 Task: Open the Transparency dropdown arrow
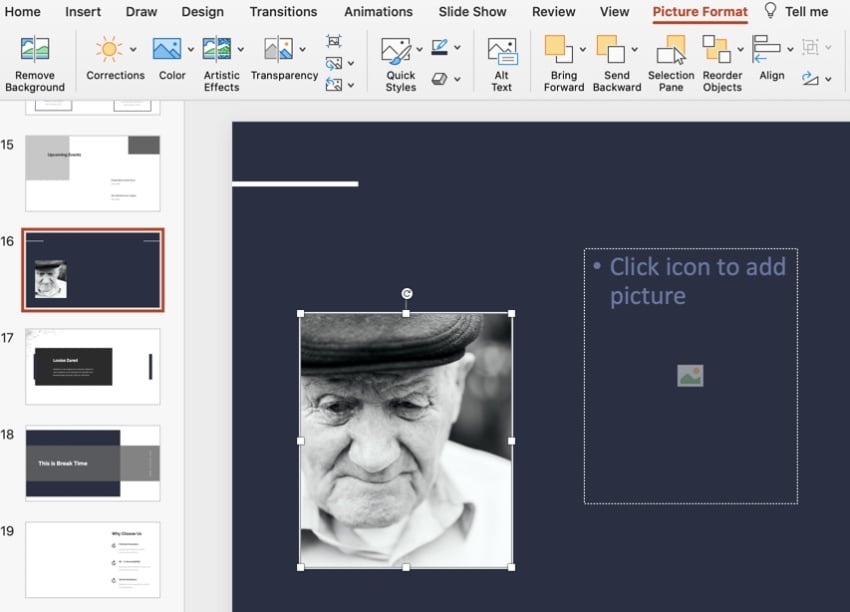300,49
